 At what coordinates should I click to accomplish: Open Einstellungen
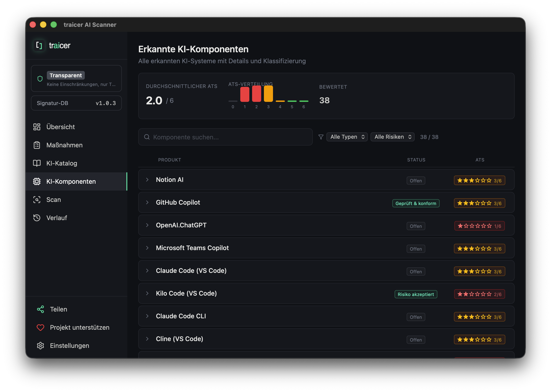pyautogui.click(x=70, y=345)
